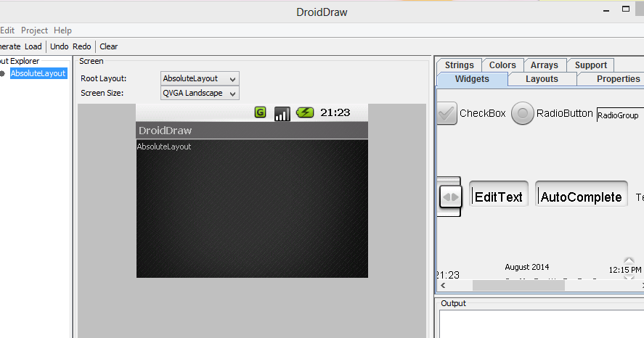Click the signal strength bars icon

click(282, 114)
